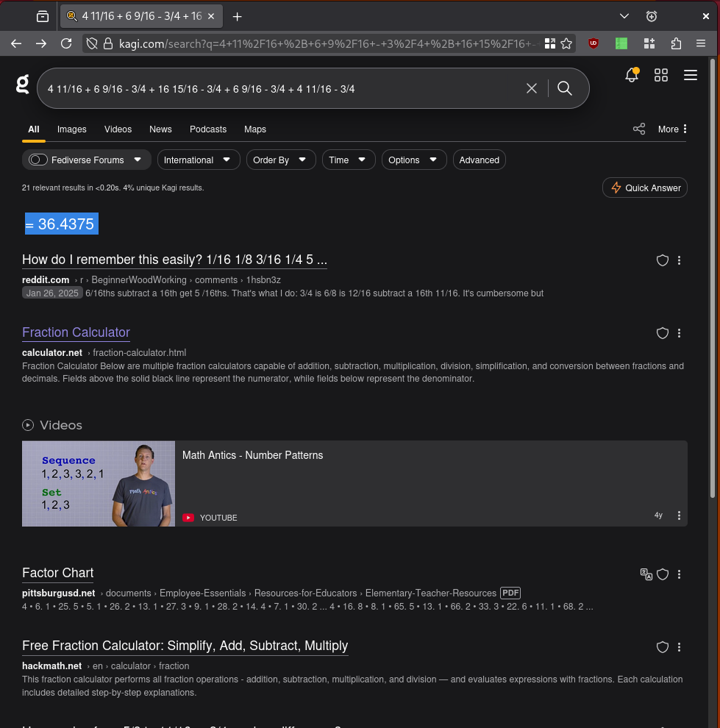The height and width of the screenshot is (728, 720).
Task: Expand the International region dropdown
Action: [199, 160]
